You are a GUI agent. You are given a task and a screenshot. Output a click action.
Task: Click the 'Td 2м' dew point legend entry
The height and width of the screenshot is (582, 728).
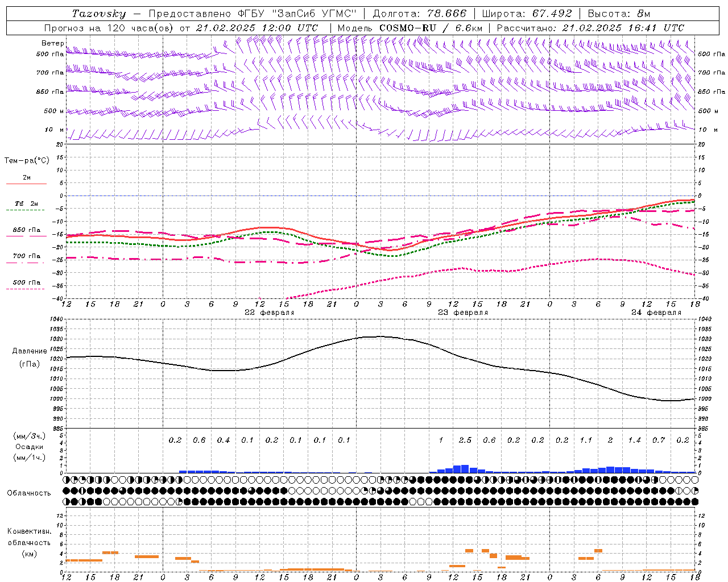[x=27, y=203]
